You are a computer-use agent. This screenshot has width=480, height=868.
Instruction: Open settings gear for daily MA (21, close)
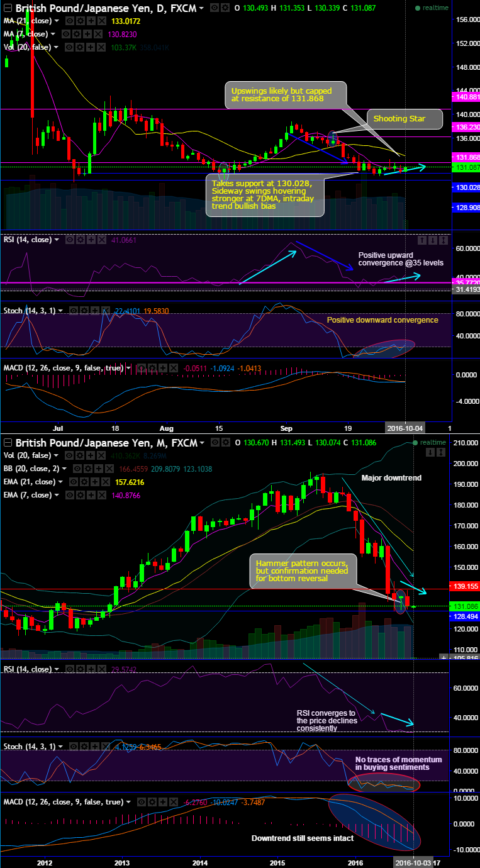(x=81, y=21)
